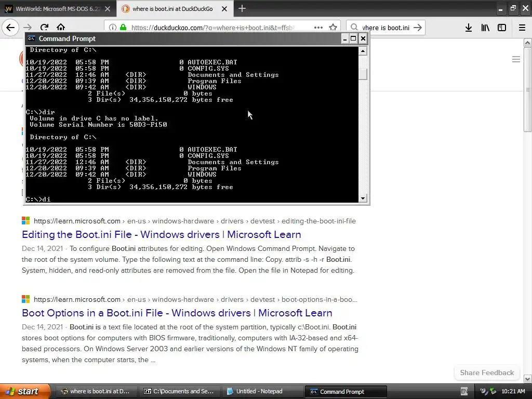Click the page scrollbar down arrow

coord(528,378)
